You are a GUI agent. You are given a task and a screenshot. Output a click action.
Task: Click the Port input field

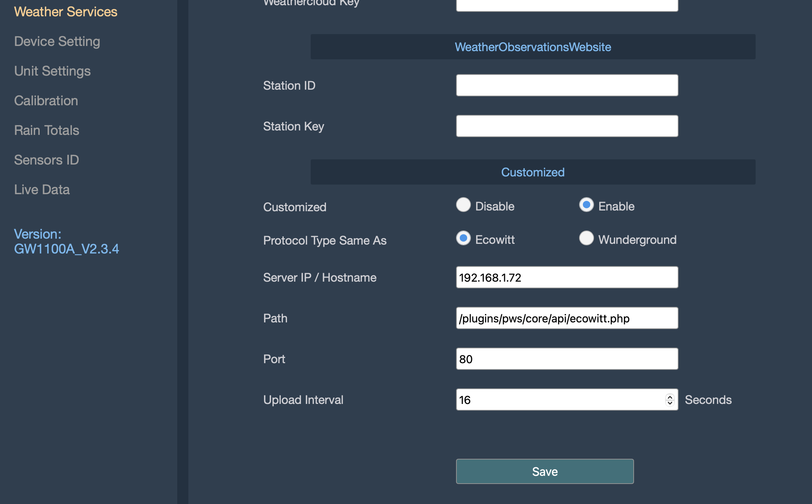click(567, 359)
